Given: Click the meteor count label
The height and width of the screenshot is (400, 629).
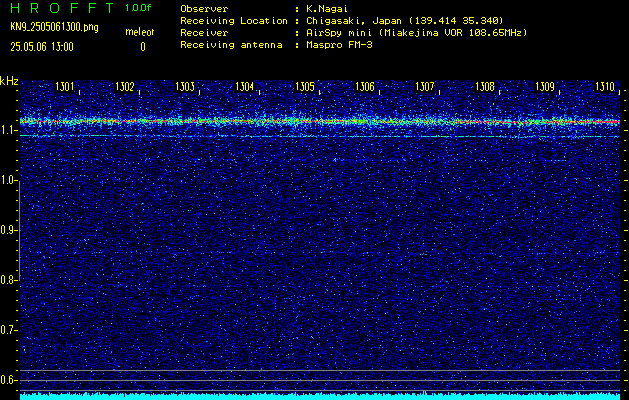Looking at the screenshot, I should point(140,32).
